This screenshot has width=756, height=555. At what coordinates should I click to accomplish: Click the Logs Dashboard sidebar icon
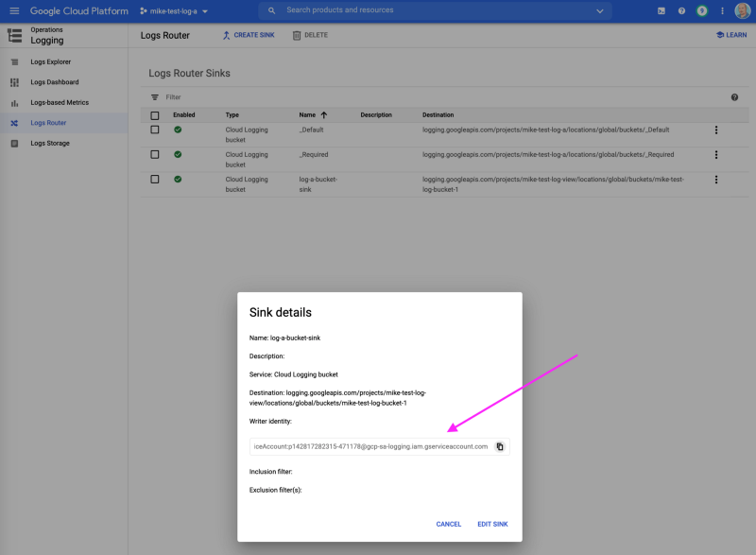click(x=14, y=82)
